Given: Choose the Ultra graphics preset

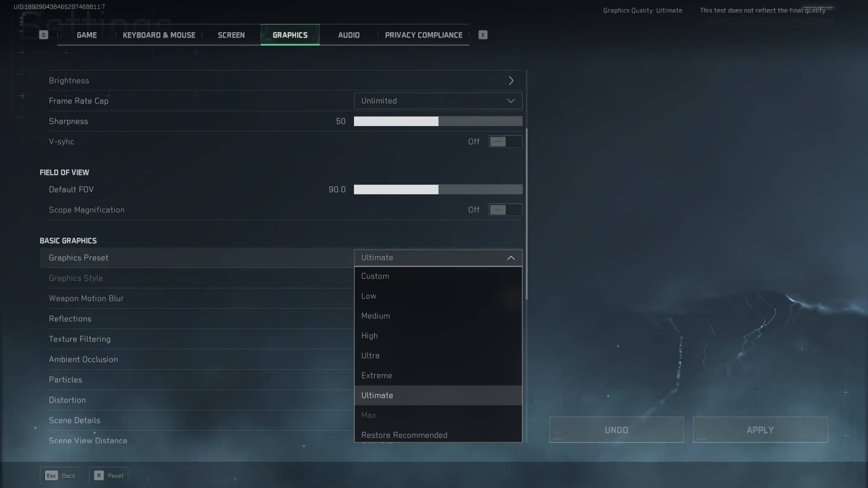Looking at the screenshot, I should coord(438,356).
